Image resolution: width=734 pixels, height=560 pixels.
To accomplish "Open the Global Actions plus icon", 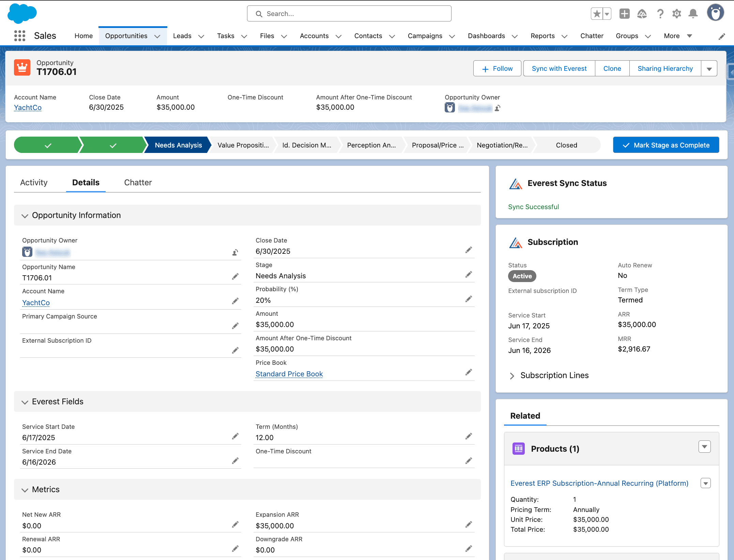I will coord(624,14).
